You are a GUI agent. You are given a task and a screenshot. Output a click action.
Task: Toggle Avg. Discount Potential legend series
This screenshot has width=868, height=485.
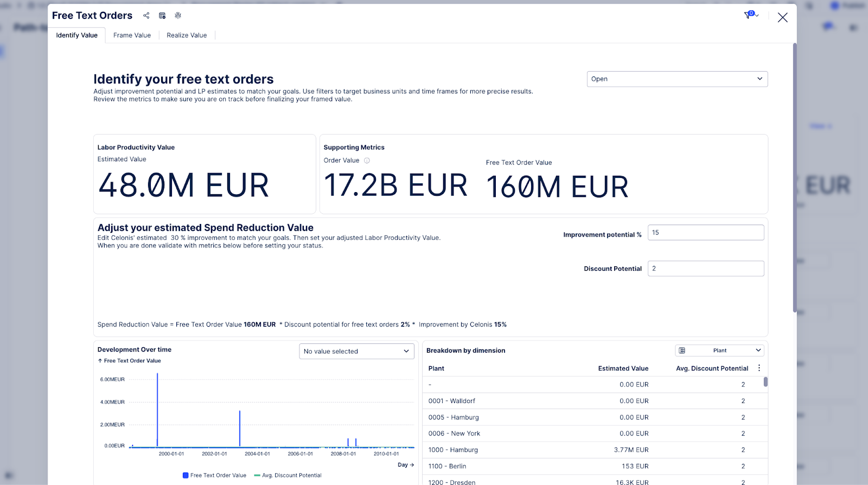[288, 475]
